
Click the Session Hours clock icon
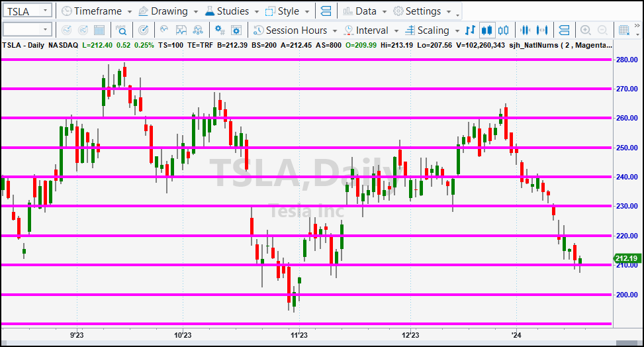[x=258, y=30]
